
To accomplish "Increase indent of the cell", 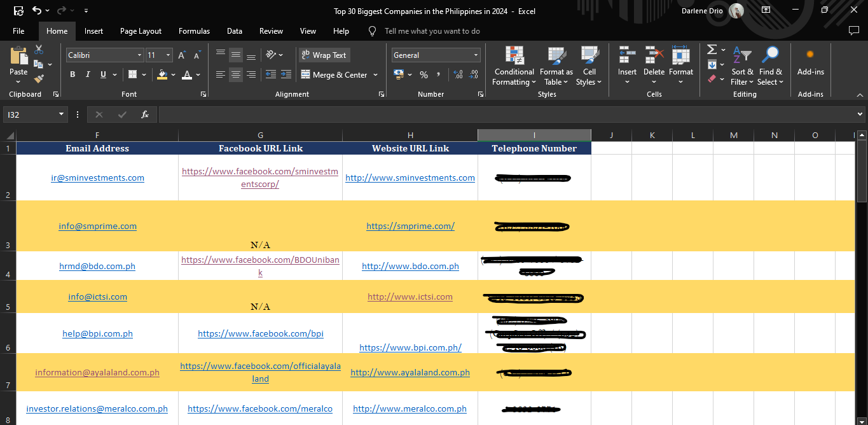I will (286, 74).
